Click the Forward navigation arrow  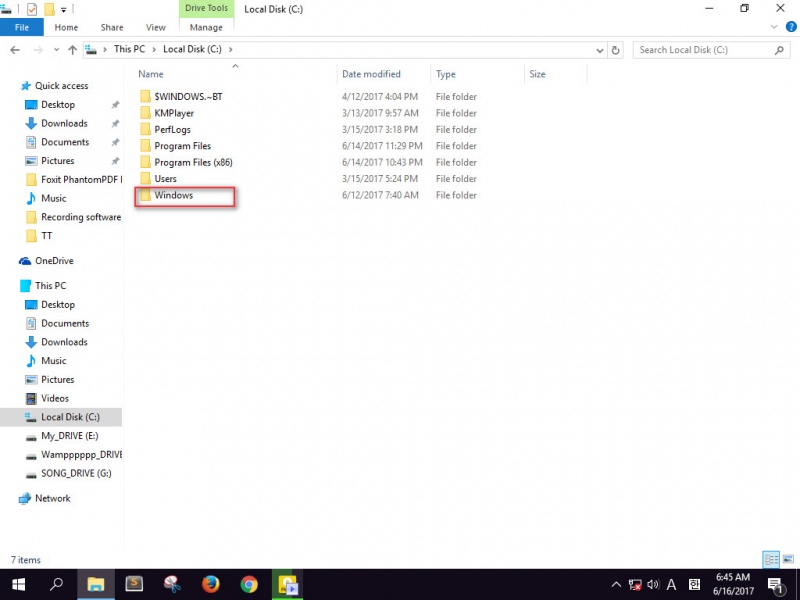point(38,49)
